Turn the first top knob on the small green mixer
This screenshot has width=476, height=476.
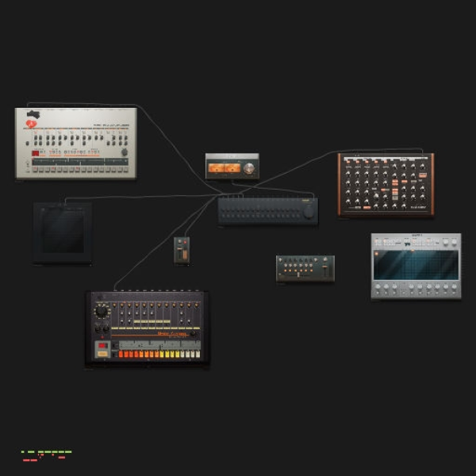coord(280,260)
